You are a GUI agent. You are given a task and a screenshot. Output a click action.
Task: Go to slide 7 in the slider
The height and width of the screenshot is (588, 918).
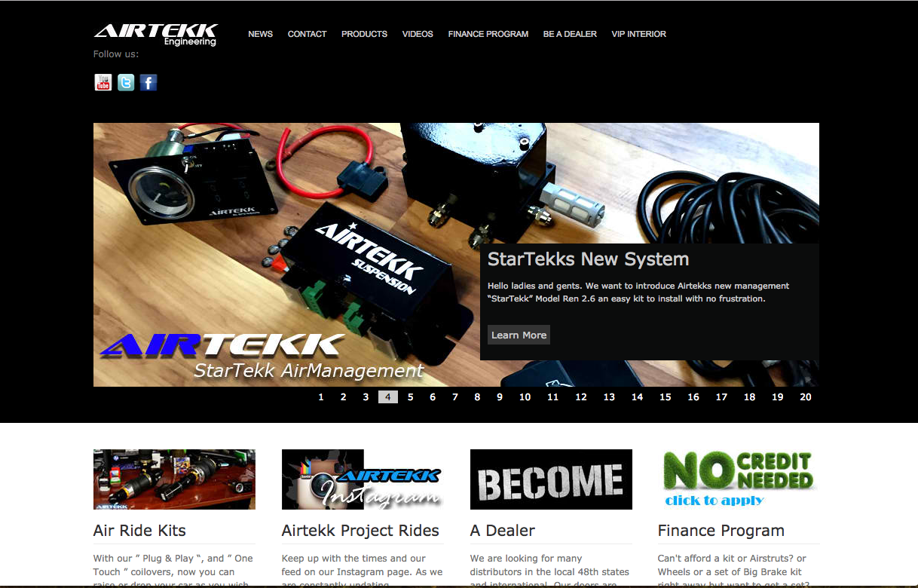point(454,397)
